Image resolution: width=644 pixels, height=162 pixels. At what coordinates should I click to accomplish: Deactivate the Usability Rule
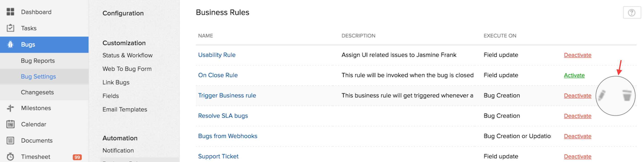pos(577,55)
